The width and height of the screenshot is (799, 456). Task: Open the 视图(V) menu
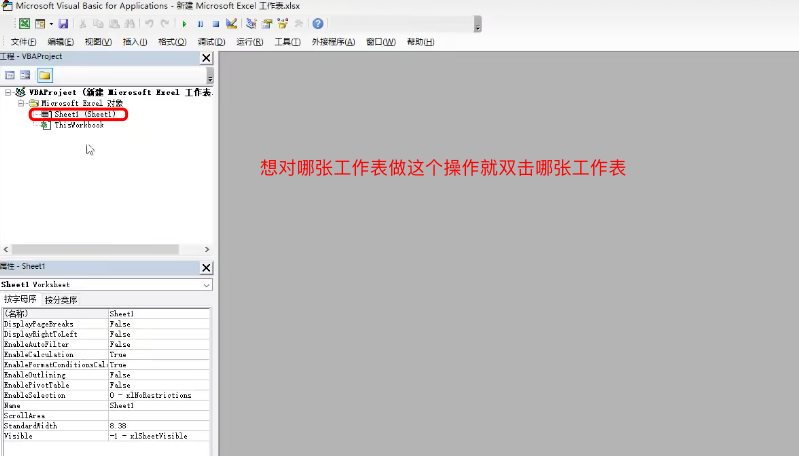(x=98, y=42)
